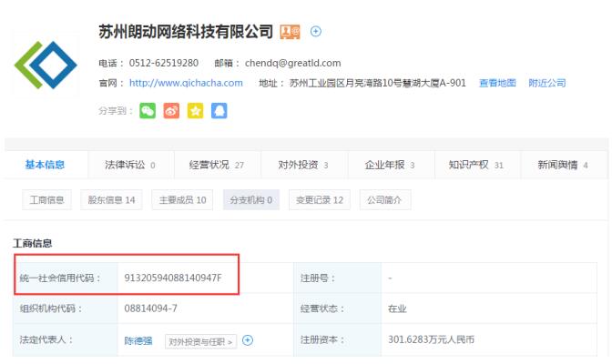Click the WeChat share icon

(x=148, y=111)
